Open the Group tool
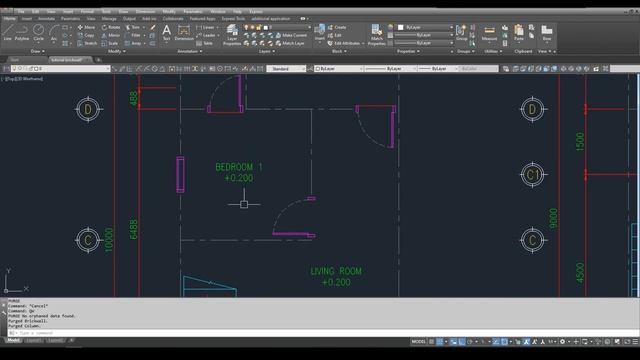 462,33
